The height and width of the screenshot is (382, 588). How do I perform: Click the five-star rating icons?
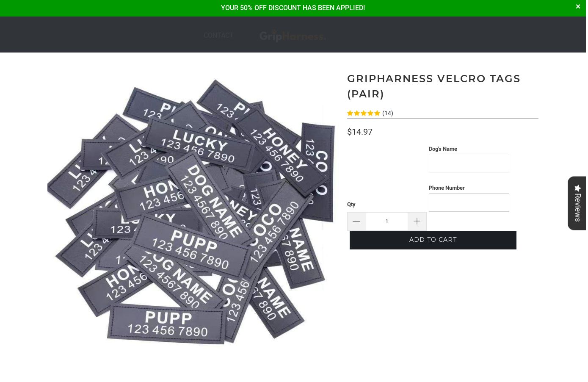364,113
